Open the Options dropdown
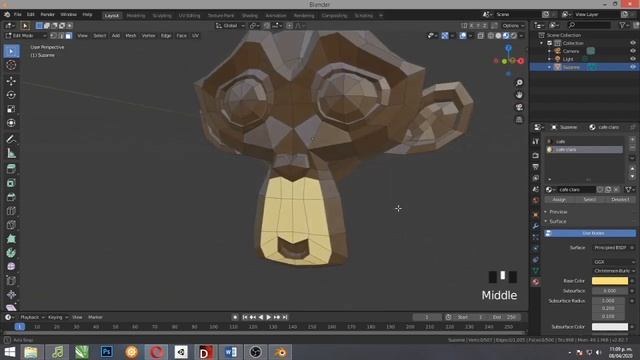The image size is (640, 360). point(513,26)
